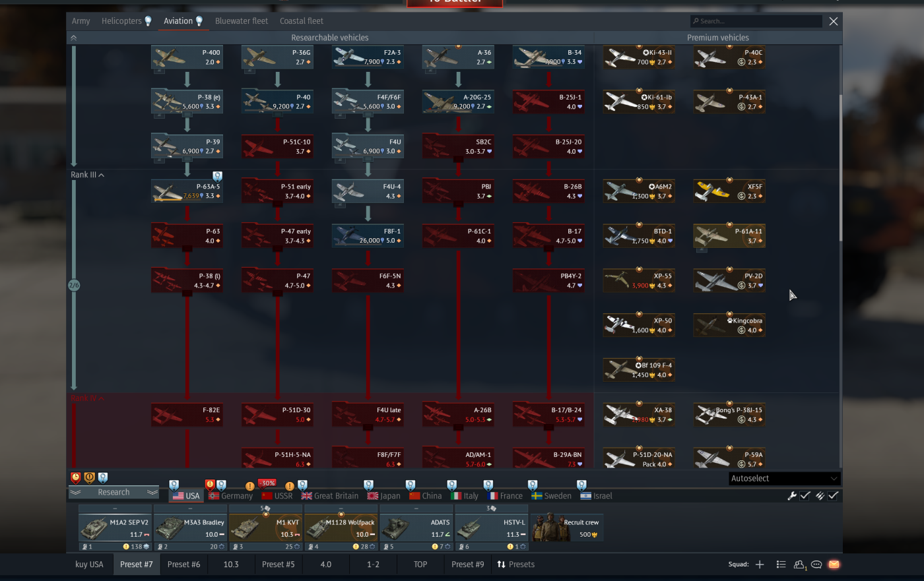This screenshot has height=581, width=924.
Task: Select Bong's P-38J-15 premium aircraft
Action: (729, 415)
